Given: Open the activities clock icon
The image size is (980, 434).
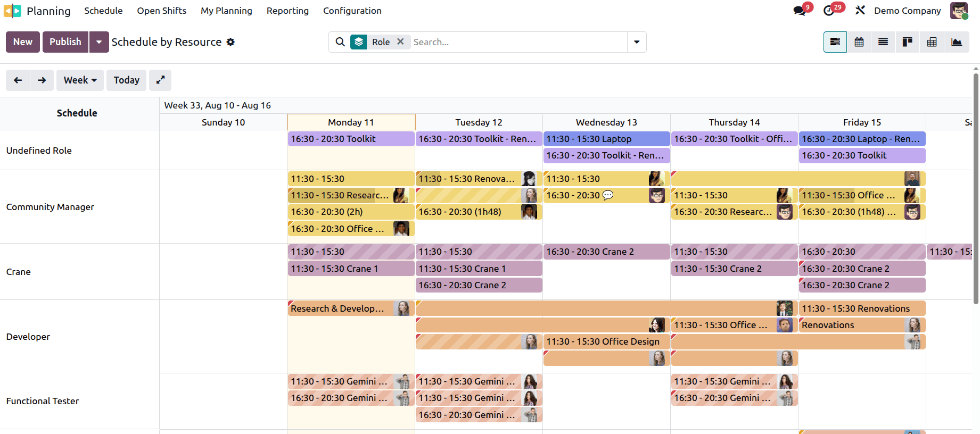Looking at the screenshot, I should (x=829, y=11).
